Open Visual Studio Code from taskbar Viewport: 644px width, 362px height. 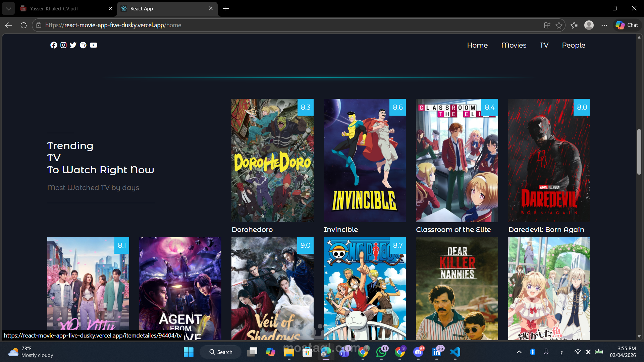(x=455, y=352)
